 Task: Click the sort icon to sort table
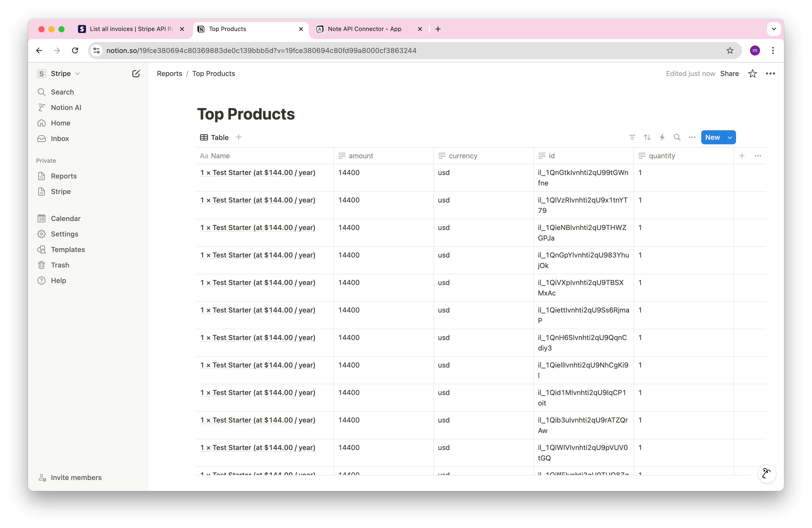[x=647, y=137]
